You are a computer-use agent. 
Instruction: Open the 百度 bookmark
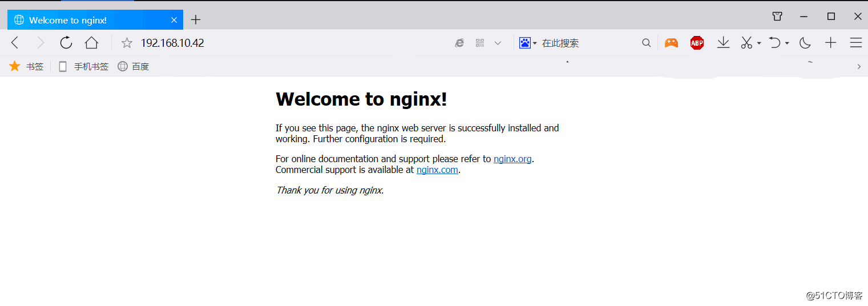coord(133,66)
